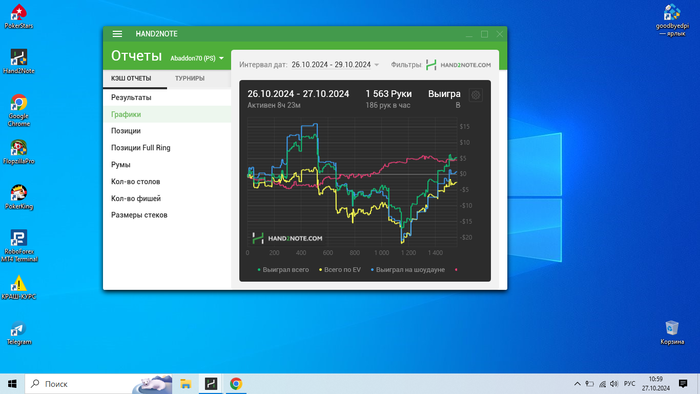Open PokerStars desktop shortcut
Screen dimensions: 700x394
19,17
